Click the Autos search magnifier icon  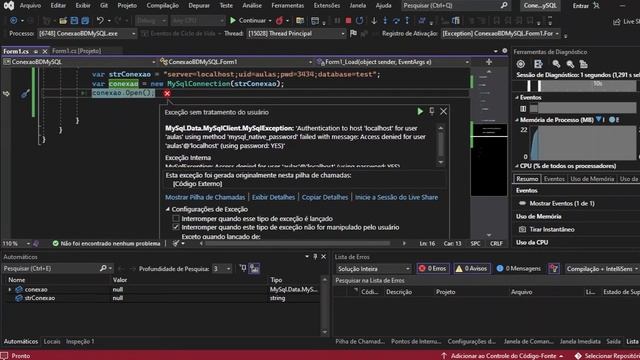pyautogui.click(x=103, y=268)
